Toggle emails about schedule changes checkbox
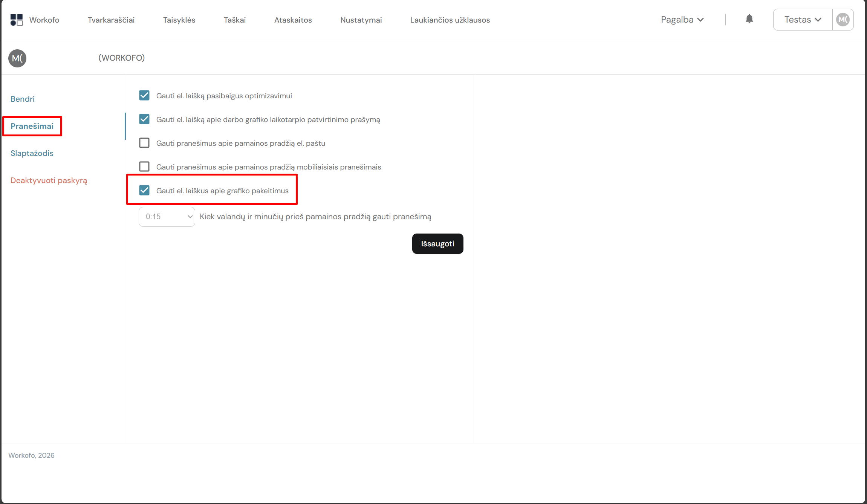 [x=144, y=191]
